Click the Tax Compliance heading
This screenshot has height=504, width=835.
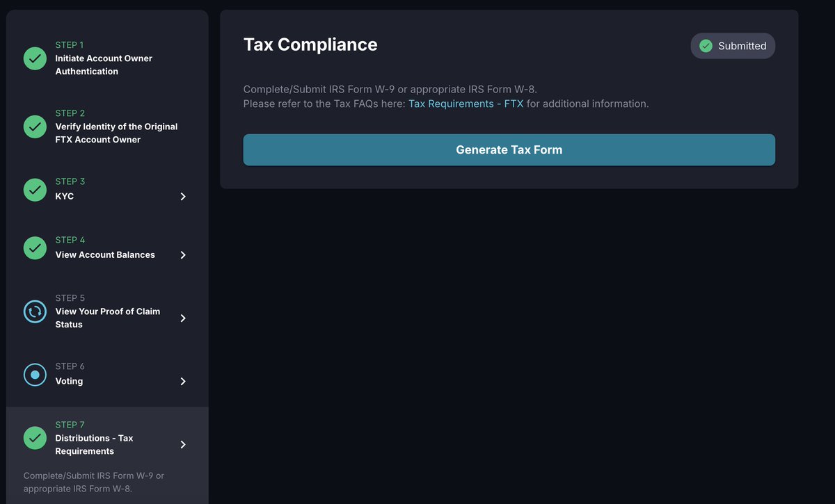310,45
